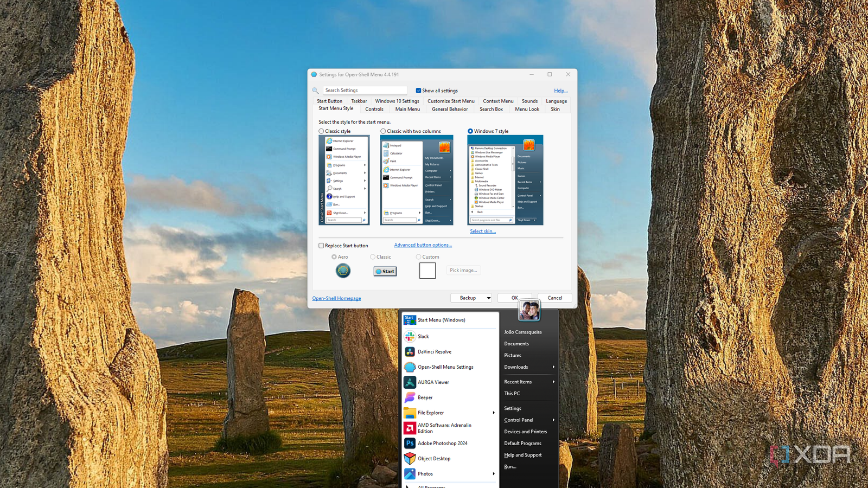Click the Select skin link
The width and height of the screenshot is (868, 488).
pos(483,231)
